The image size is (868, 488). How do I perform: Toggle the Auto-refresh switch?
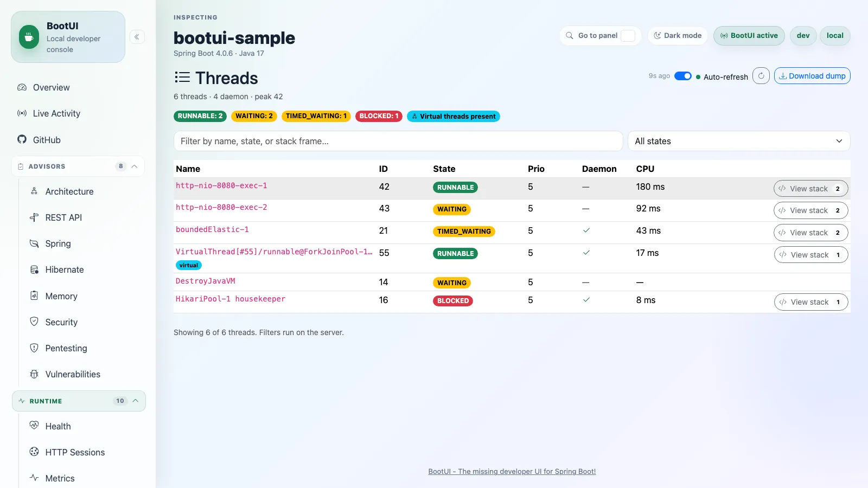point(683,76)
